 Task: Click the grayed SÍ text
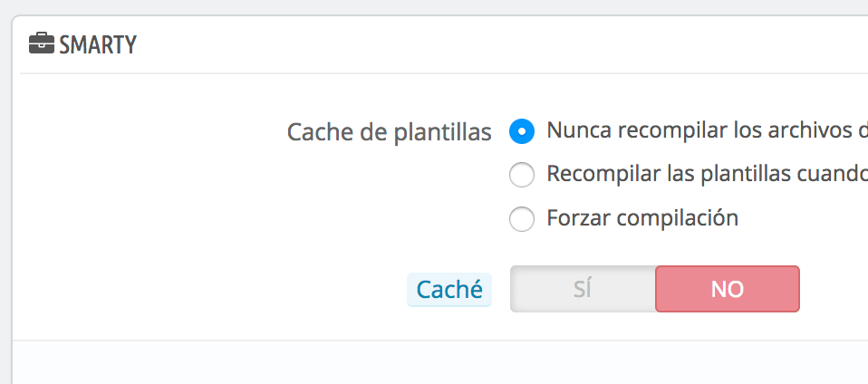click(583, 290)
